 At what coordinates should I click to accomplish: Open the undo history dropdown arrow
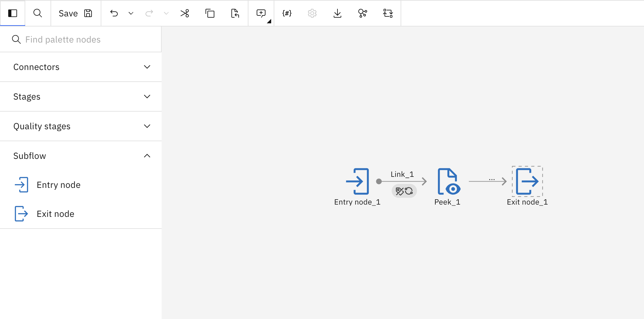coord(131,13)
